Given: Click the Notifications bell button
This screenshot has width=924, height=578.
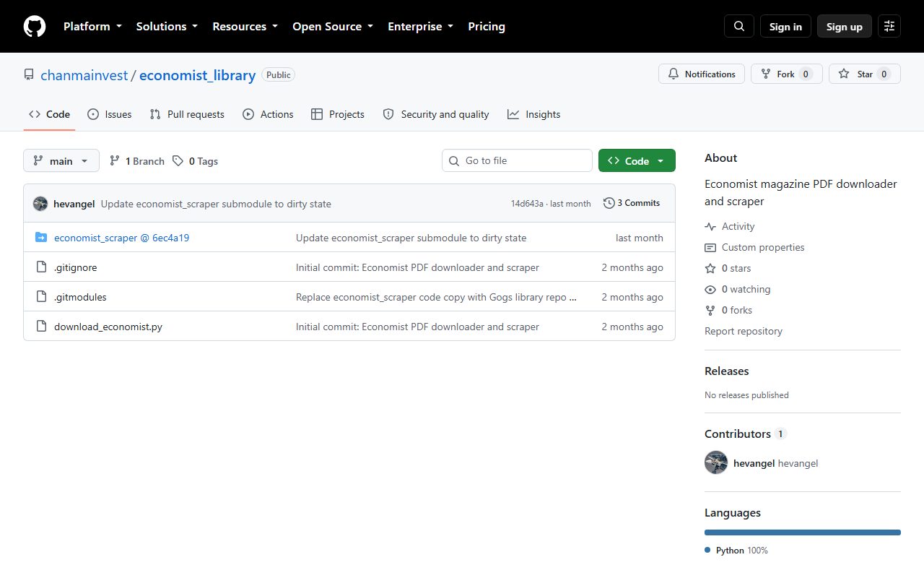Looking at the screenshot, I should tap(702, 74).
